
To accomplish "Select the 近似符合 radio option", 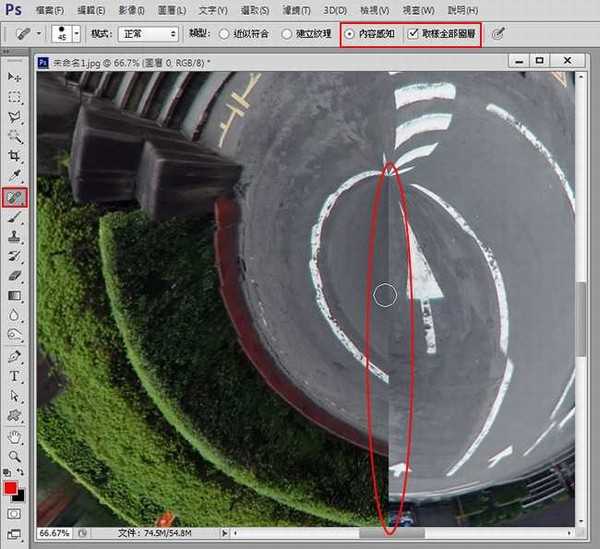I will tap(225, 34).
